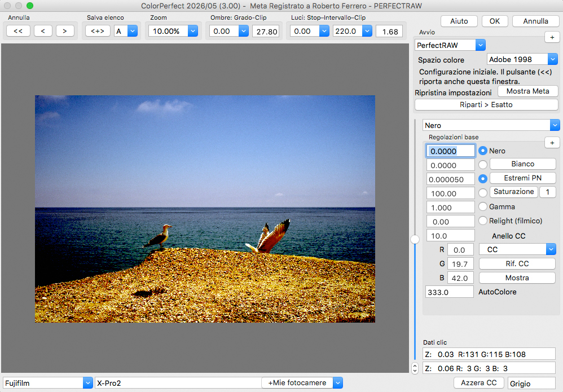The width and height of the screenshot is (563, 392).
Task: Click the Saturazione value field 100.00
Action: click(x=451, y=193)
